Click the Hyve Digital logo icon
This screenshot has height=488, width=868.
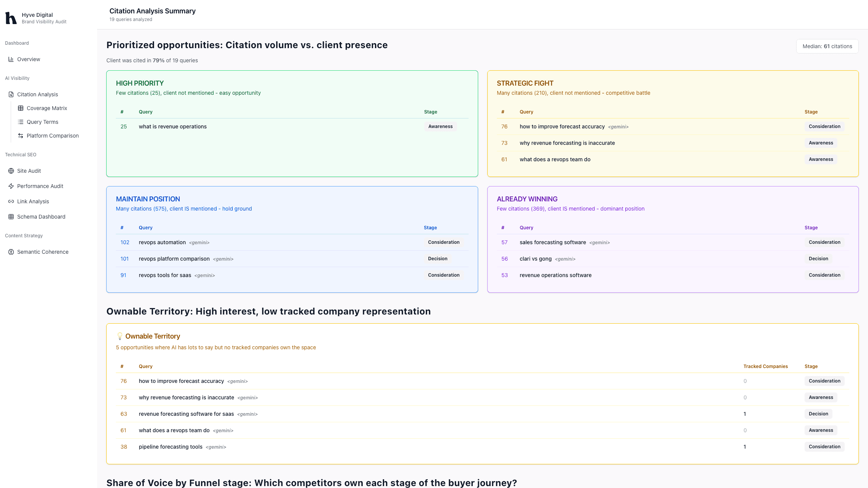pyautogui.click(x=11, y=18)
